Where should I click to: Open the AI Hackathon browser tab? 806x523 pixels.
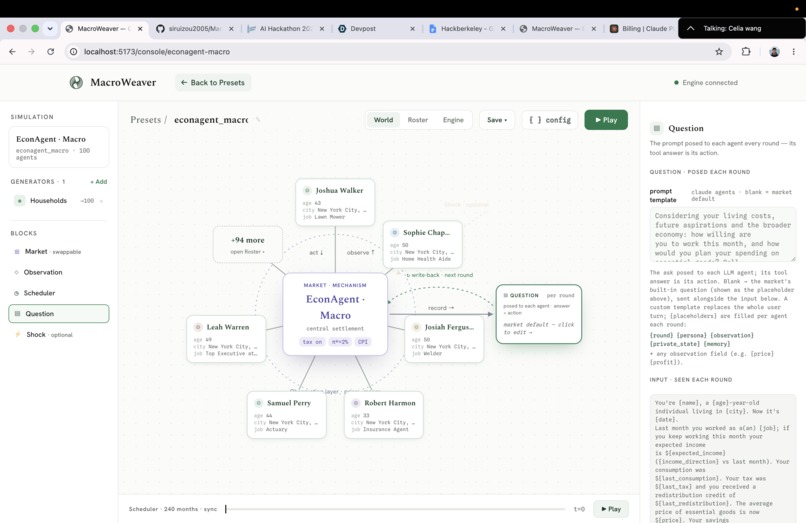click(x=286, y=29)
